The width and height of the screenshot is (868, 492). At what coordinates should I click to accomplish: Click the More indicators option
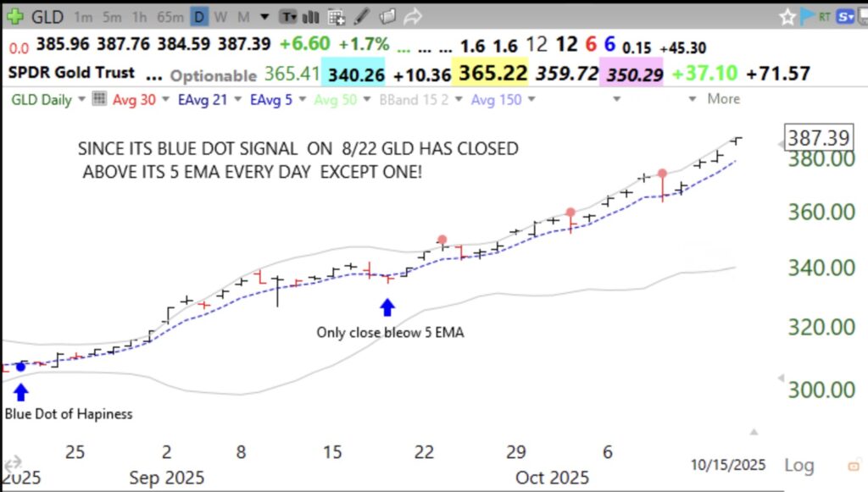click(x=725, y=99)
